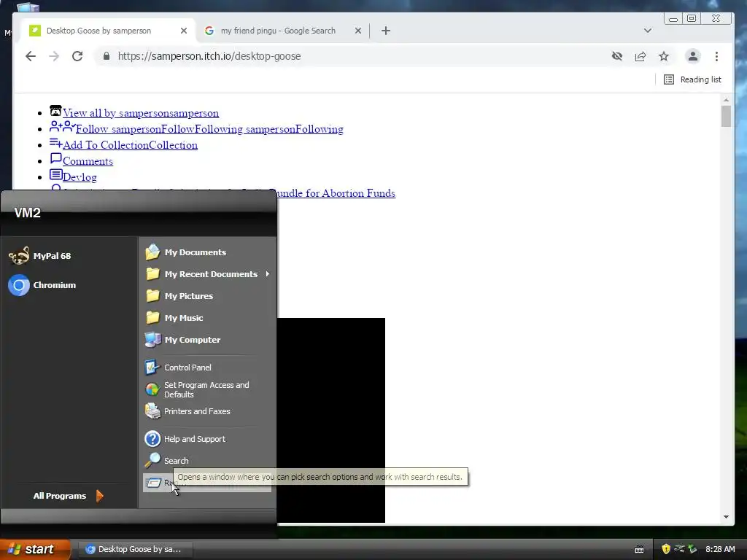
Task: Click the padlock site info icon
Action: [x=107, y=56]
